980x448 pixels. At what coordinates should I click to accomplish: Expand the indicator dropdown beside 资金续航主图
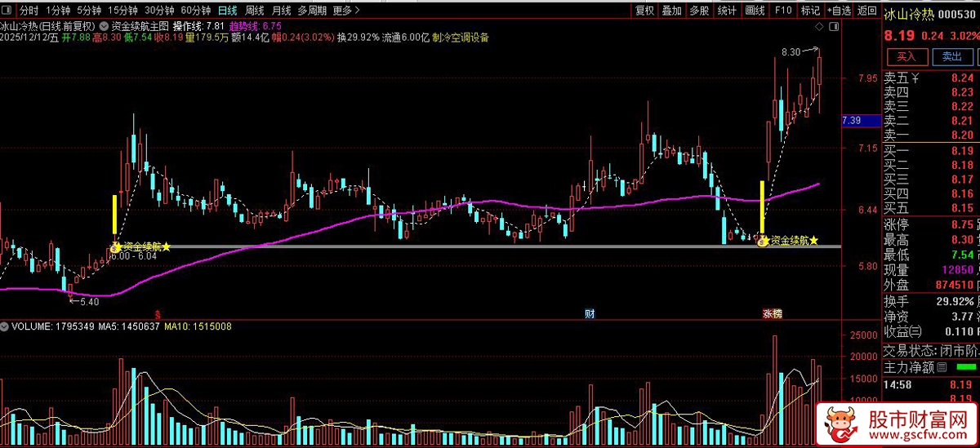[104, 25]
